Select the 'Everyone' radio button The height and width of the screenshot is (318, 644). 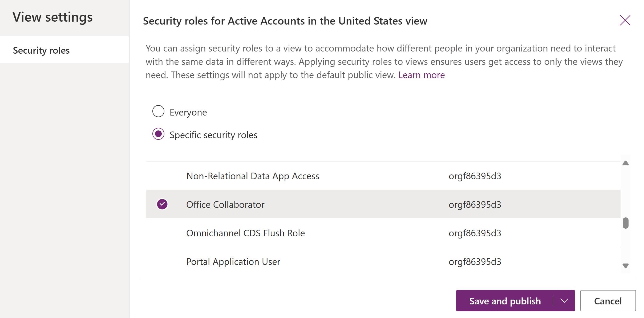158,112
